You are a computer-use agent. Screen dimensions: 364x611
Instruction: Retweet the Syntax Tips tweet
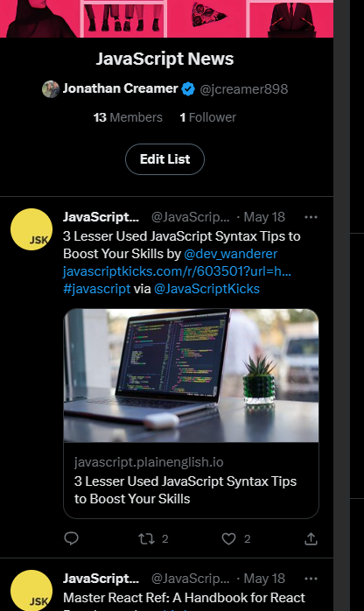coord(146,539)
